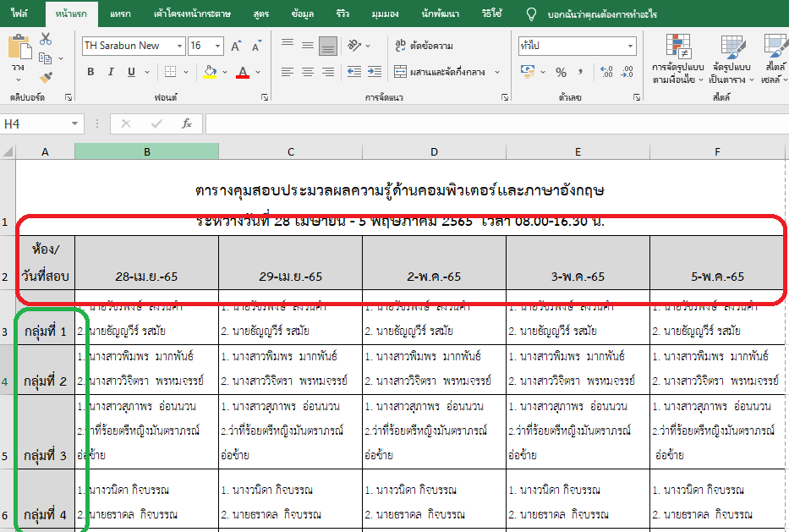Switch to Page Layout tab เค้าโครงหน้ากระดาษ
The height and width of the screenshot is (532, 789).
[x=192, y=14]
